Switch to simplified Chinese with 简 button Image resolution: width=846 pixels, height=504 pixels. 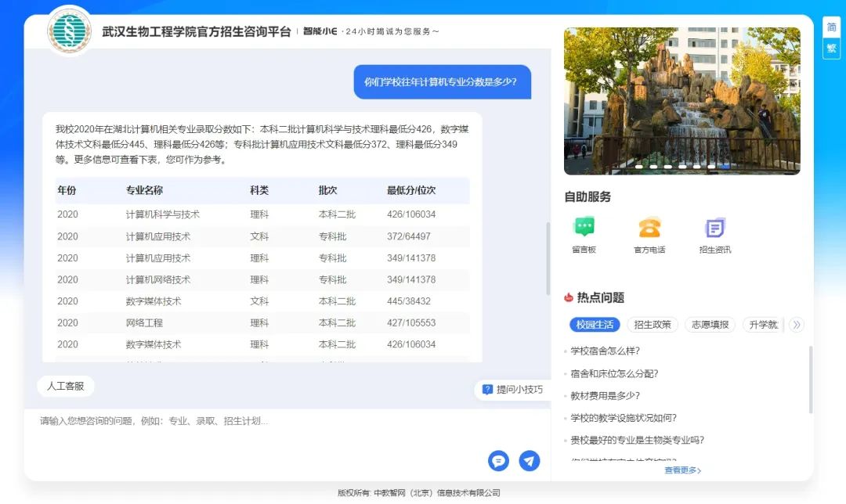831,27
